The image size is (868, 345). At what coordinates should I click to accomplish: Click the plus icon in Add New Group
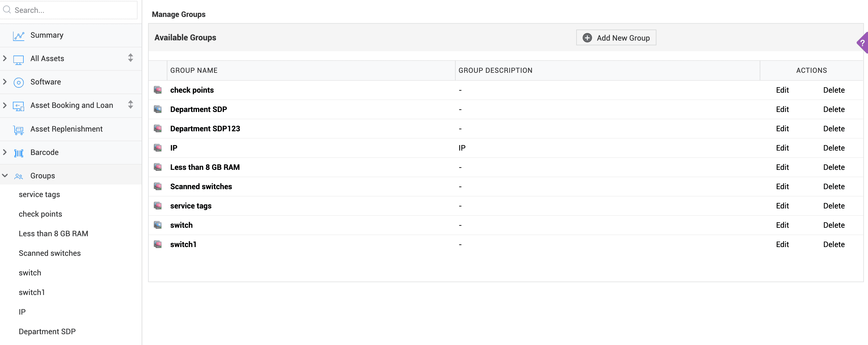pos(587,38)
